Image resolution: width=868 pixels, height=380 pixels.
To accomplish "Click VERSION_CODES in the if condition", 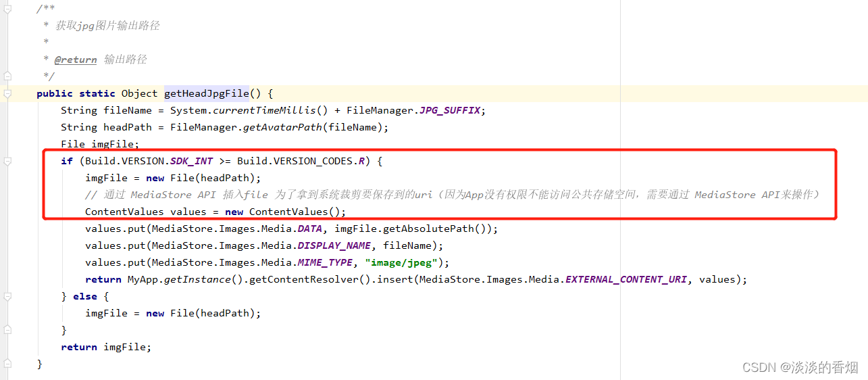I will [315, 161].
